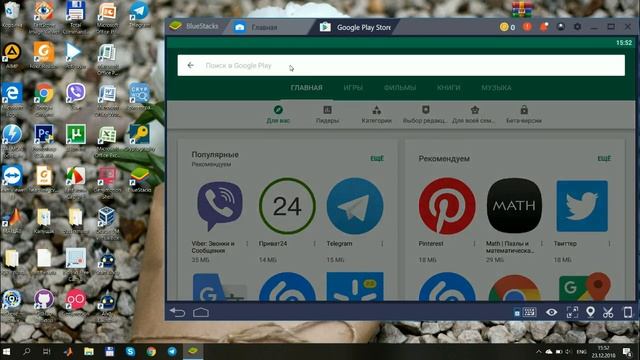Toggle BlueStacks fullscreen mode
The width and height of the screenshot is (640, 360).
[572, 313]
